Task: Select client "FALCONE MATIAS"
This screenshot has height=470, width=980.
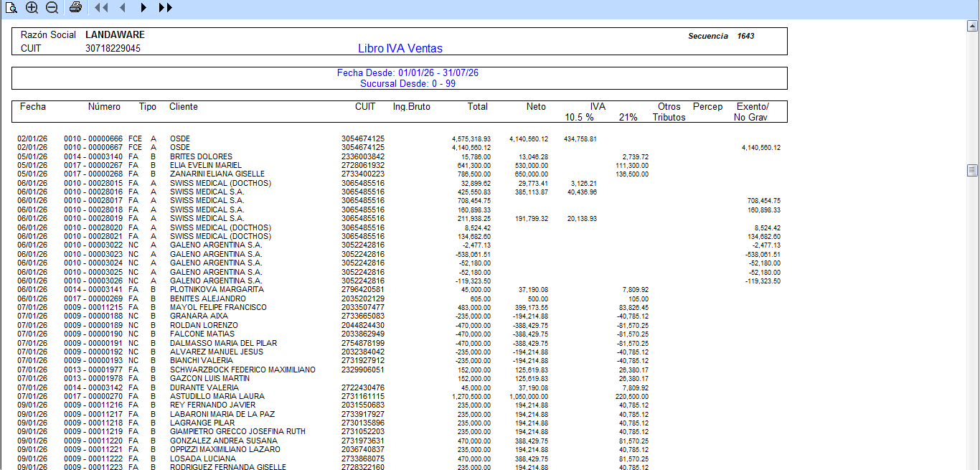Action: pos(202,334)
